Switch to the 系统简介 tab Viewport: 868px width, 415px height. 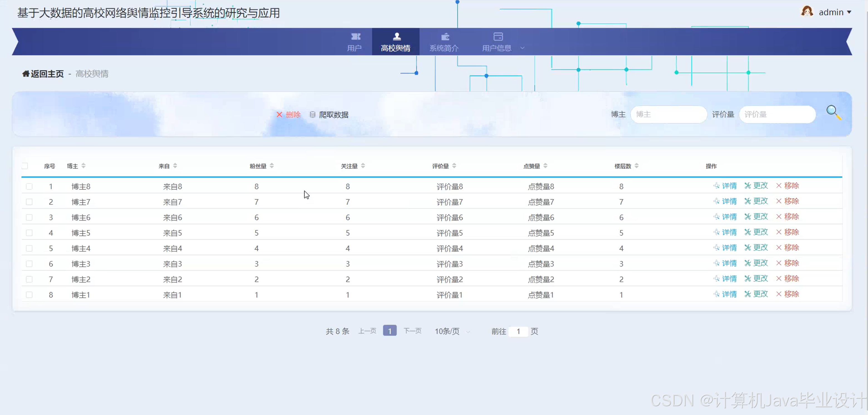[x=444, y=42]
